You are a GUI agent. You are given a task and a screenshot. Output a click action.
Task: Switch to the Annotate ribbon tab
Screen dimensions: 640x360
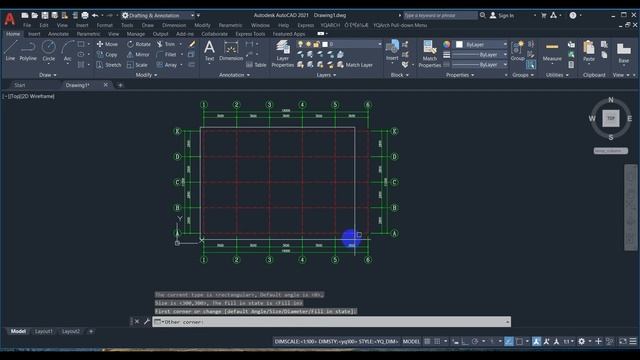click(58, 34)
